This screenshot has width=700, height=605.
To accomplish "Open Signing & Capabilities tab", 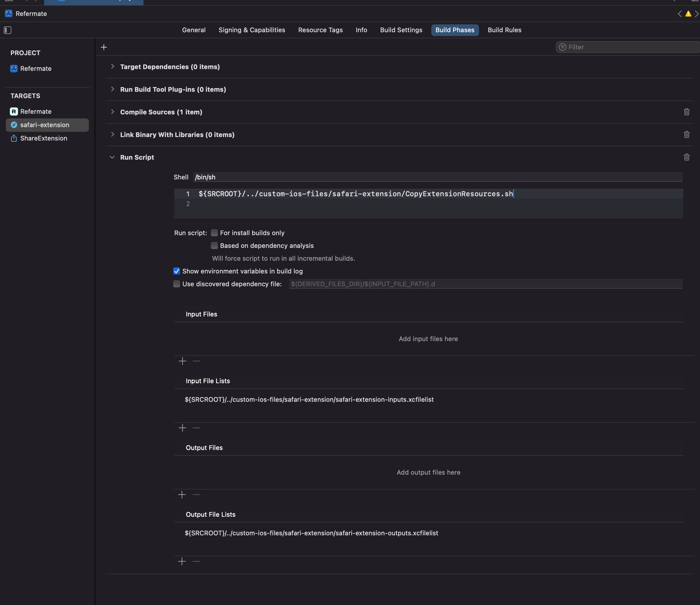I will 252,30.
